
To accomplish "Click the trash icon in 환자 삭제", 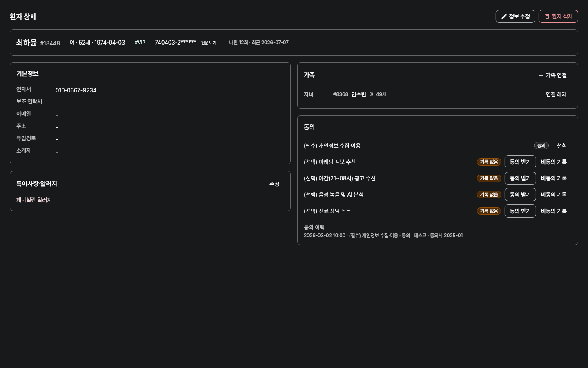I will coord(547,16).
